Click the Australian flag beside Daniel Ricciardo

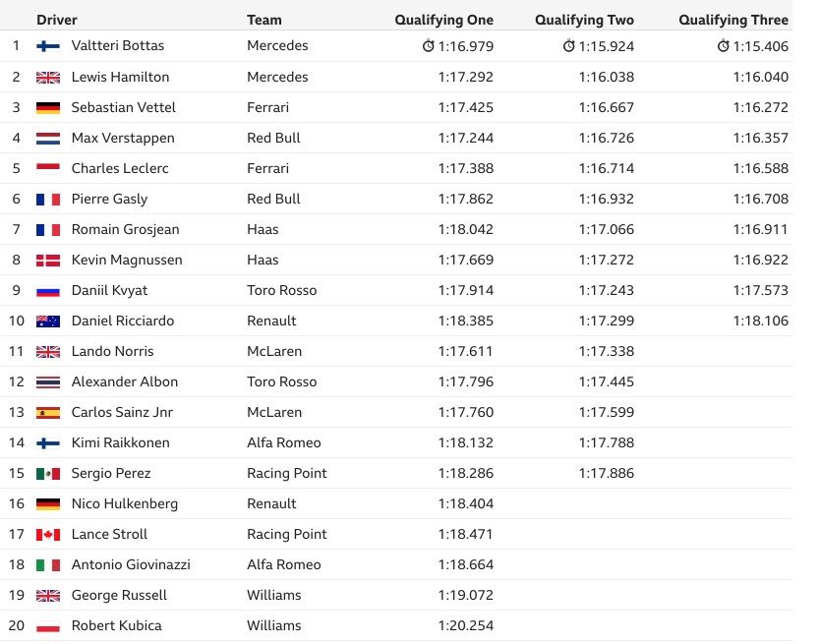pyautogui.click(x=48, y=322)
